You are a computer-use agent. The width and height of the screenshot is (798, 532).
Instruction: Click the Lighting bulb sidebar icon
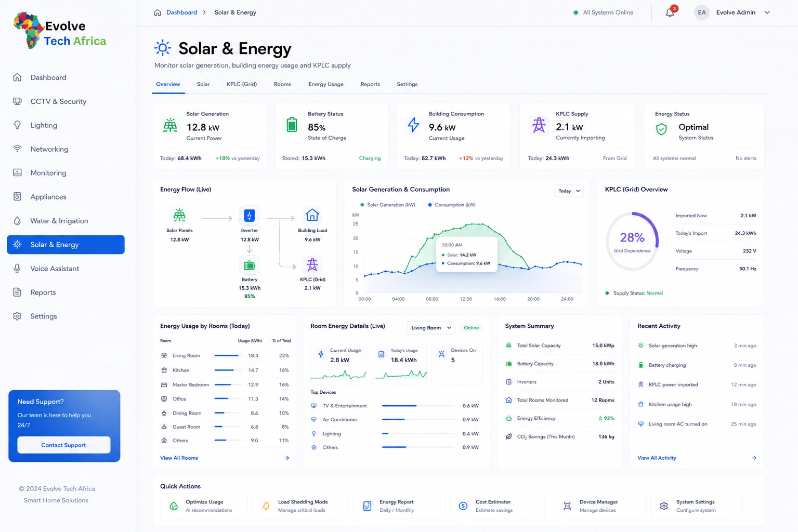coord(17,125)
